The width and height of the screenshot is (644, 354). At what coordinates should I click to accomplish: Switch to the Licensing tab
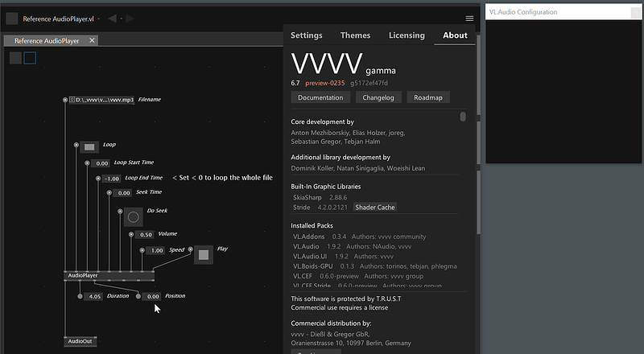click(407, 35)
